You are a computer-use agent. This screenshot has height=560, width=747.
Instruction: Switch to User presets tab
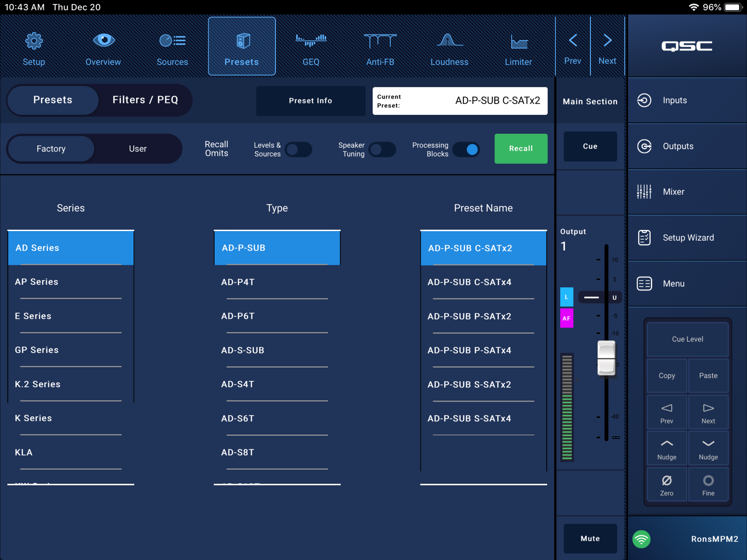[138, 148]
